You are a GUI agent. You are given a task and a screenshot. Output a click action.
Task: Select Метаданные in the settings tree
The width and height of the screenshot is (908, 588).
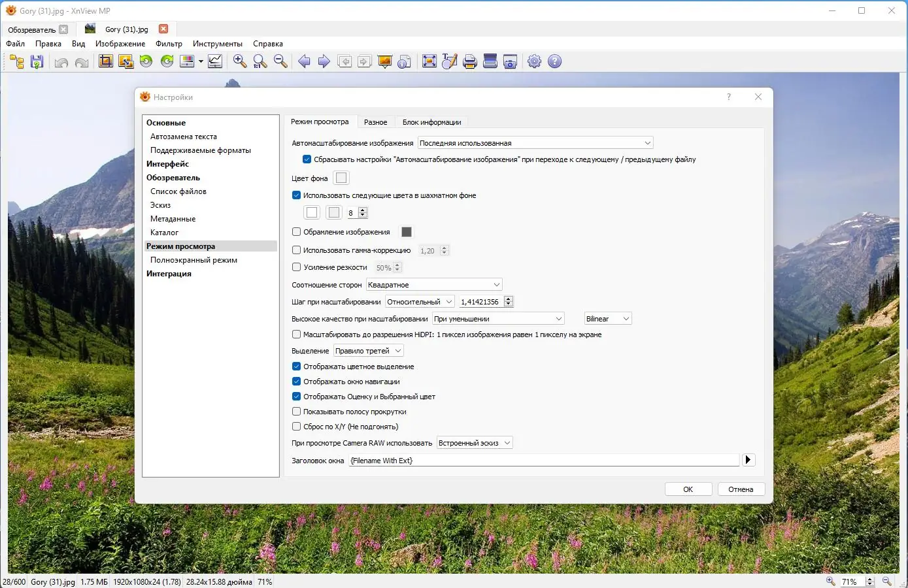173,219
